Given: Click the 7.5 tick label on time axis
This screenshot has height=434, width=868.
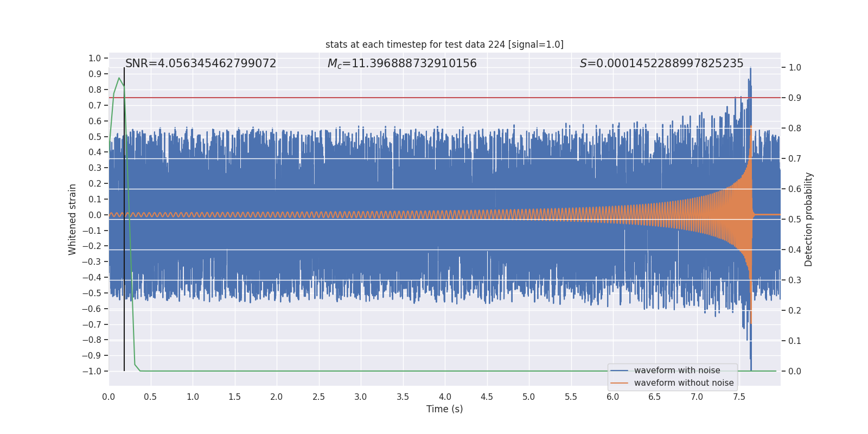Looking at the screenshot, I should pyautogui.click(x=739, y=397).
